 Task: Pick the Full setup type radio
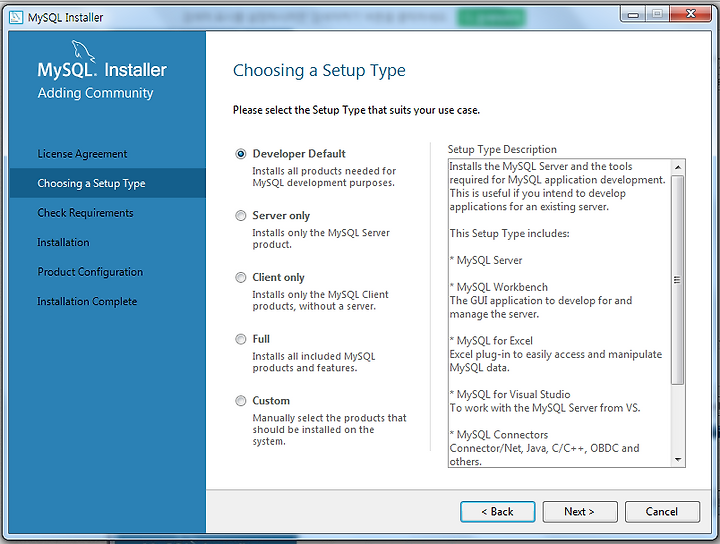[241, 339]
